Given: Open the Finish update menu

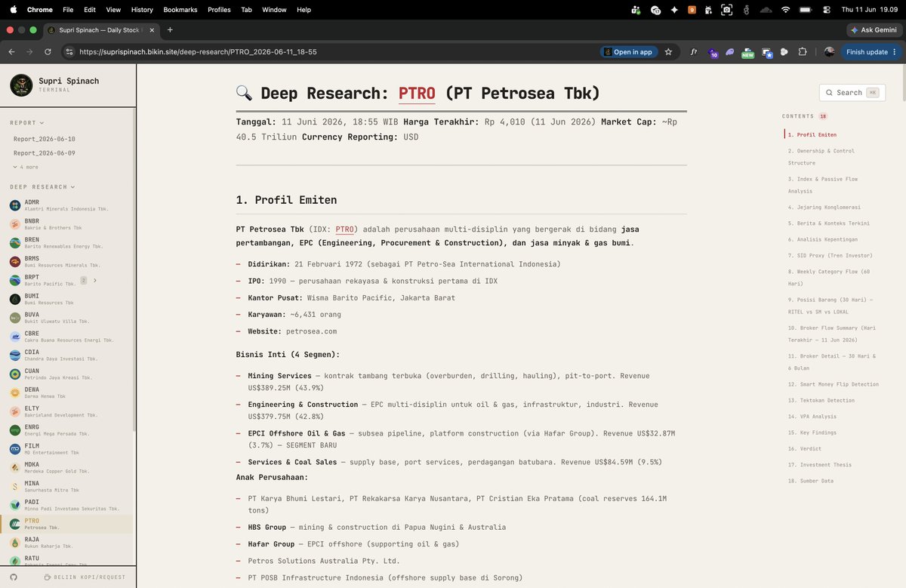Looking at the screenshot, I should (870, 52).
